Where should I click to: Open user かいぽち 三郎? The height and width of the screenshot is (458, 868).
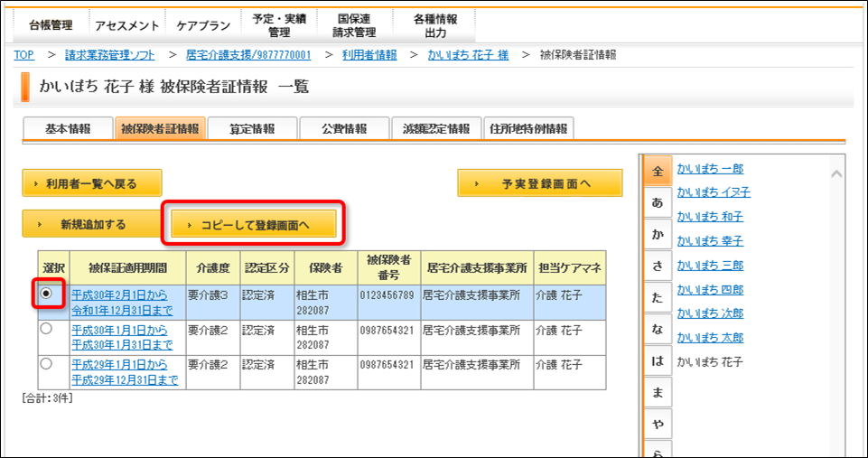[x=710, y=266]
